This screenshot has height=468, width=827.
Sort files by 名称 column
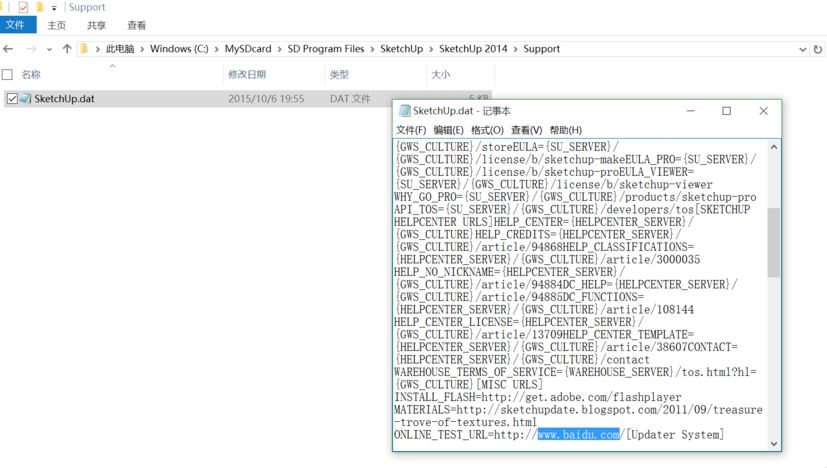(x=31, y=74)
